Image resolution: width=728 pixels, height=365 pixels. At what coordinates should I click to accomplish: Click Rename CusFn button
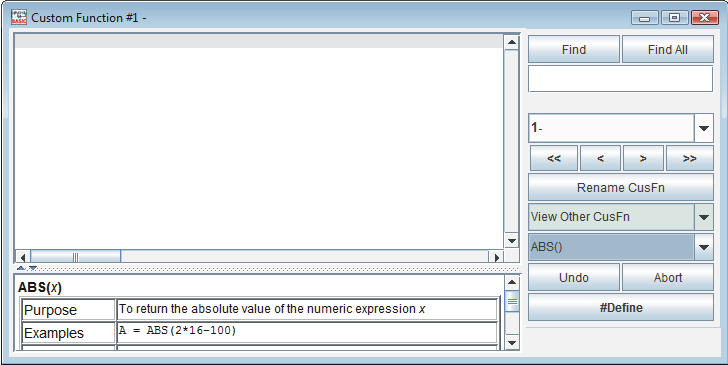621,188
